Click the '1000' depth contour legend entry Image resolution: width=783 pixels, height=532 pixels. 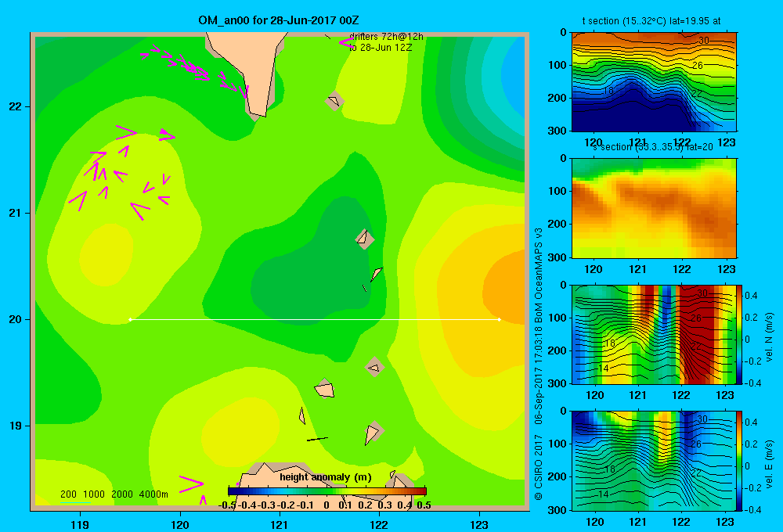click(94, 494)
